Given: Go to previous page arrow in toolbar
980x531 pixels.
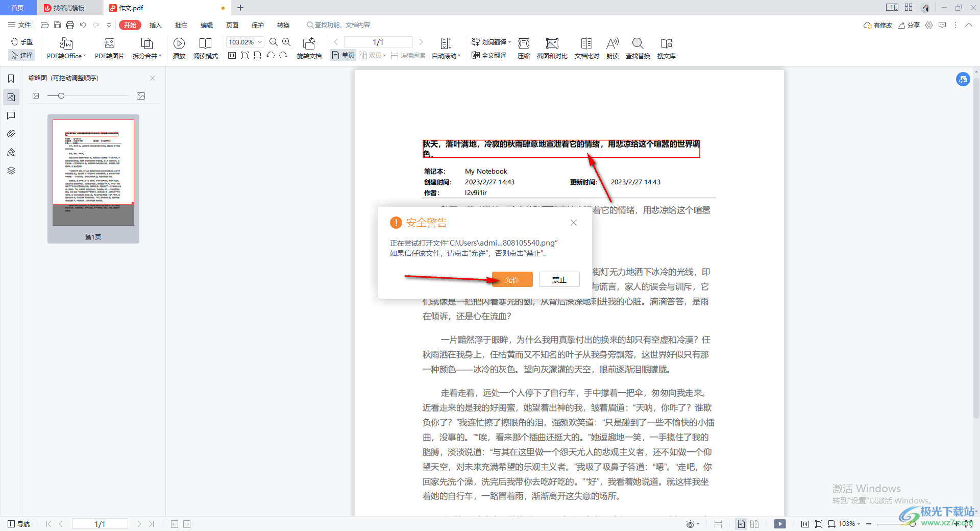Looking at the screenshot, I should tap(336, 42).
